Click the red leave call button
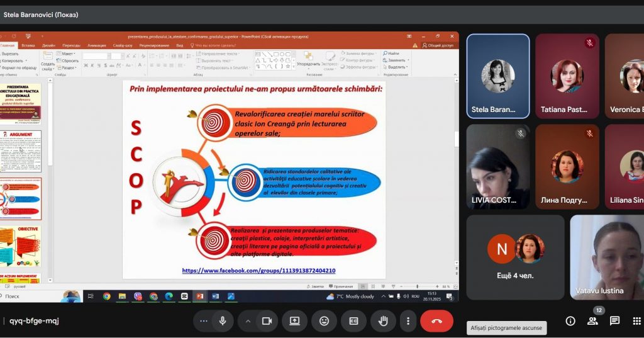Screen dimensions: 644x338 click(436, 321)
